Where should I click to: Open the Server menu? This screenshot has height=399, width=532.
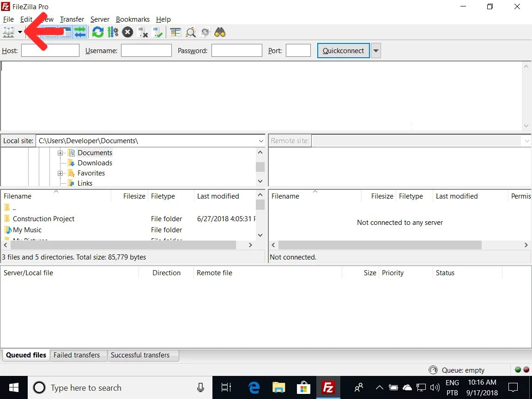[x=100, y=19]
